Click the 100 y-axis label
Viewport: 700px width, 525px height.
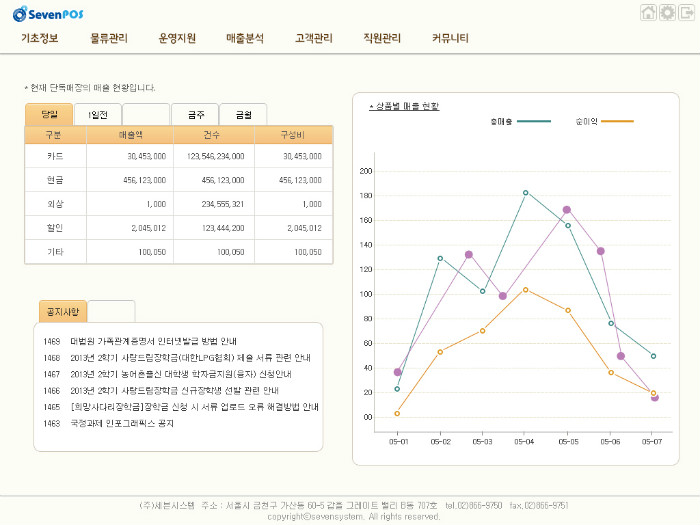click(x=366, y=294)
